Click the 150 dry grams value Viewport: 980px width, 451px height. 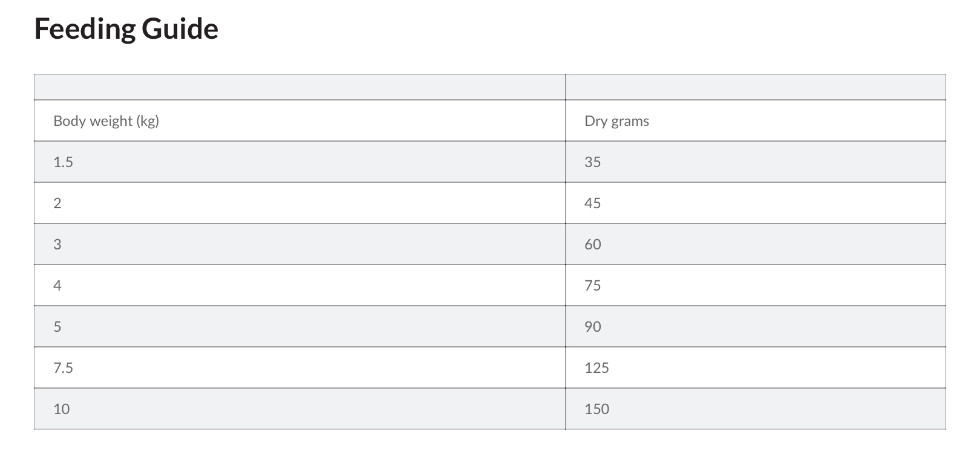tap(596, 409)
